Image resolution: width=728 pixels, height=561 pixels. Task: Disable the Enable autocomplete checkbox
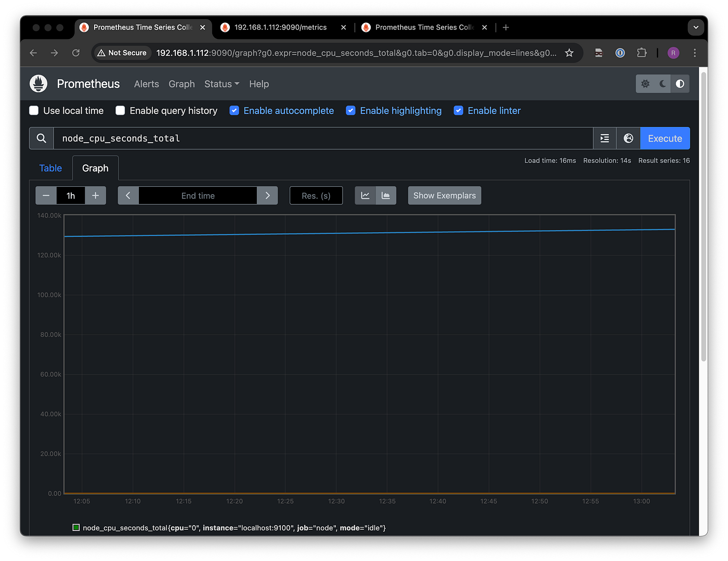point(235,110)
